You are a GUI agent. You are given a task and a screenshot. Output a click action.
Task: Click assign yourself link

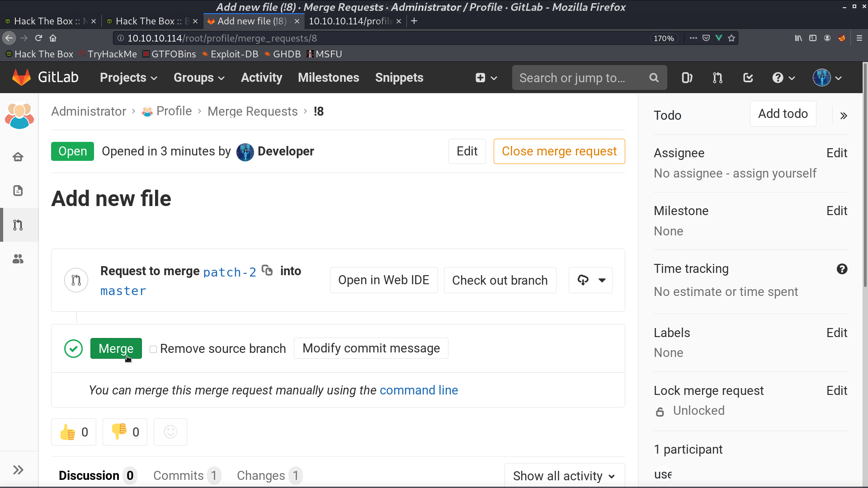(774, 173)
